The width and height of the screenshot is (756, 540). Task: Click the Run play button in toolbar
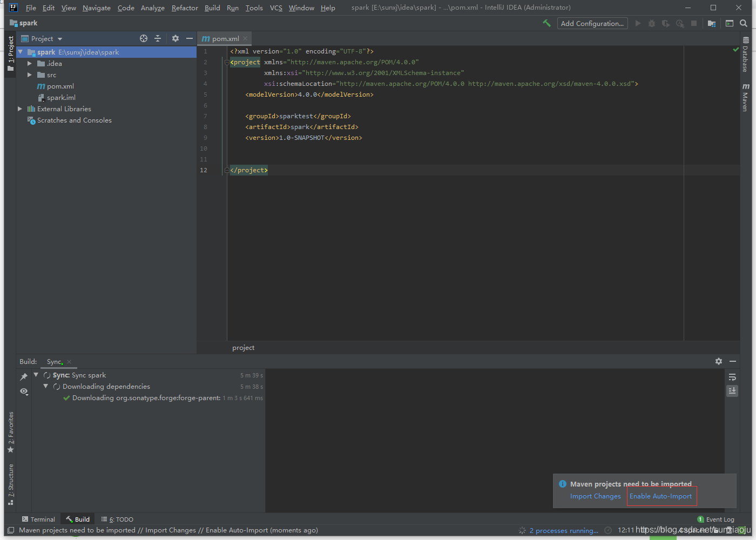[x=638, y=23]
